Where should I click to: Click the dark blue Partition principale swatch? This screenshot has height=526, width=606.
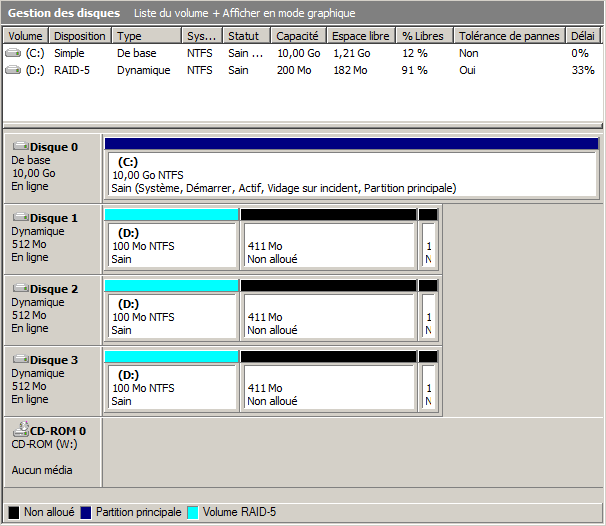pyautogui.click(x=86, y=512)
